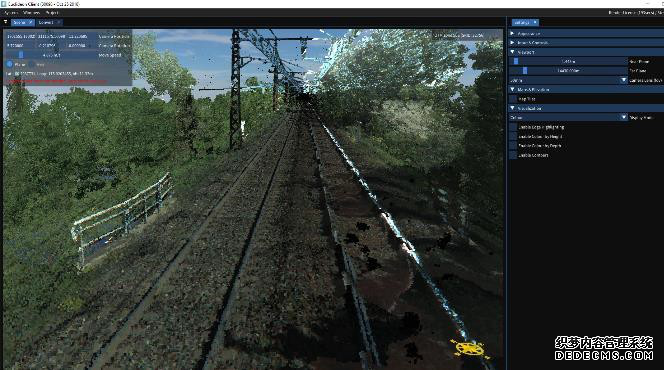Close the second scene tab with its X icon
The image size is (664, 370).
pos(58,22)
